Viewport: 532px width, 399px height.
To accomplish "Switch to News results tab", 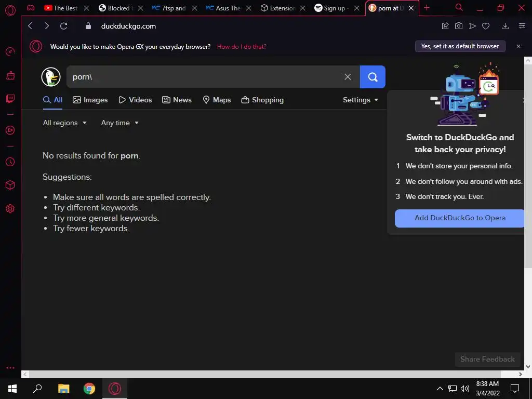I will coord(177,100).
